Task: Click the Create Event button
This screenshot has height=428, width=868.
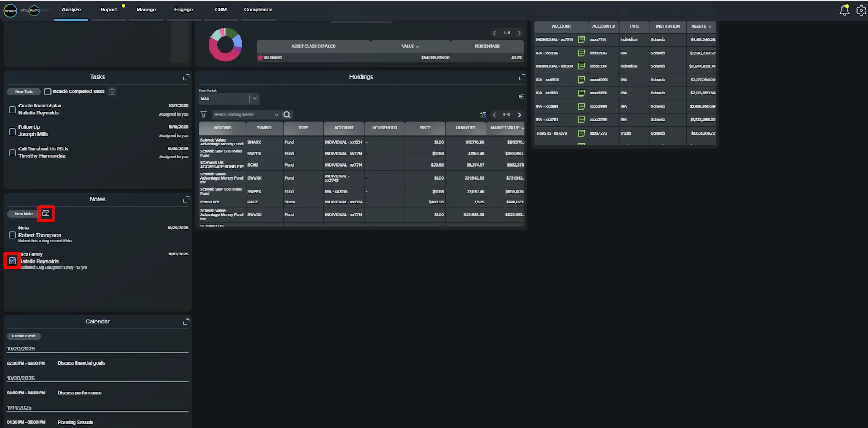Action: [x=24, y=336]
